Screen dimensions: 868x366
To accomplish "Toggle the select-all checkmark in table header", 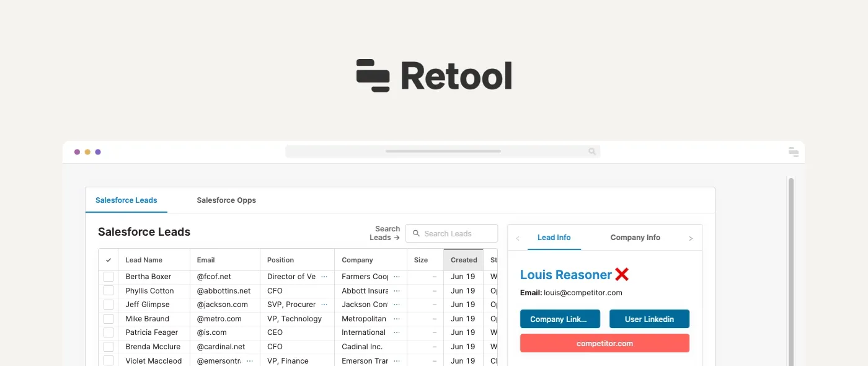I will (x=108, y=260).
